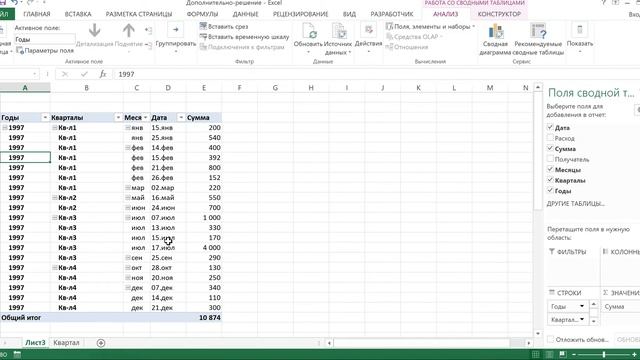This screenshot has width=640, height=360.
Task: Insert a timeline via Вставить временную шкалу
Action: pyautogui.click(x=244, y=36)
